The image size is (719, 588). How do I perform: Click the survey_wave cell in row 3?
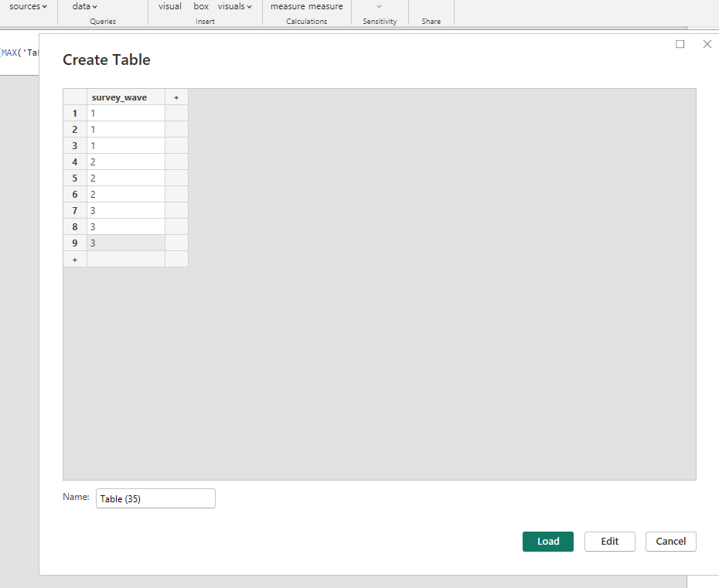[126, 146]
